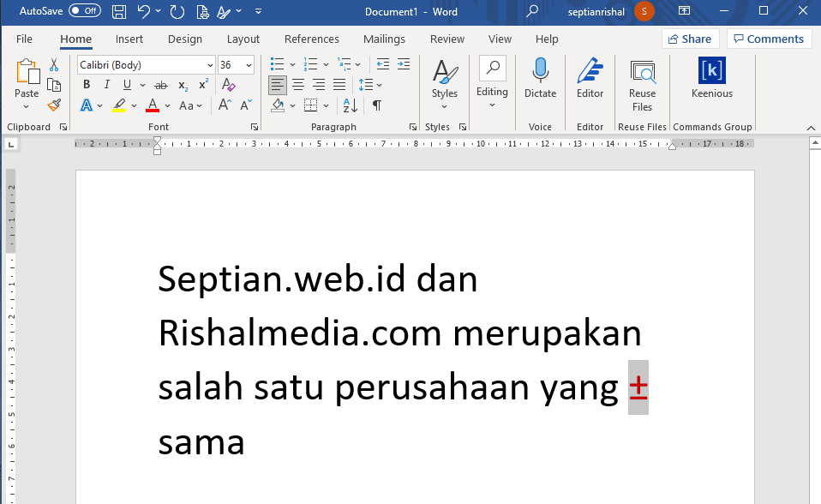Apply subscript formatting
Screen dimensions: 821x504
point(183,85)
